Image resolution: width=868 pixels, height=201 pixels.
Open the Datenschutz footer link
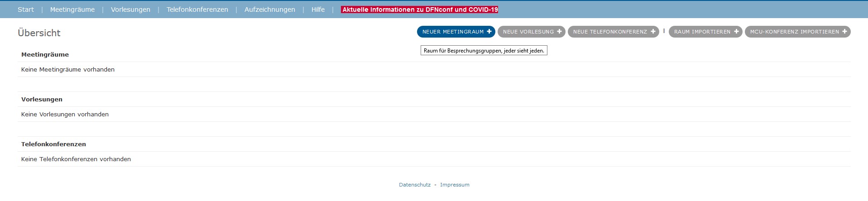pos(415,185)
